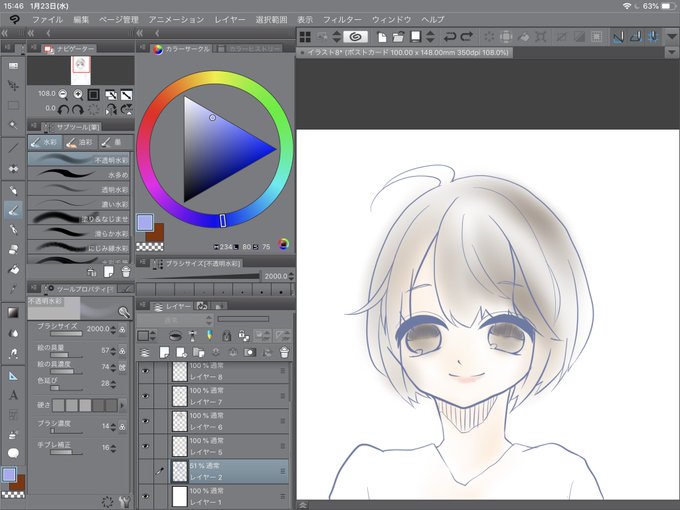Show レイヤー 2 via empty eye box

(x=146, y=471)
